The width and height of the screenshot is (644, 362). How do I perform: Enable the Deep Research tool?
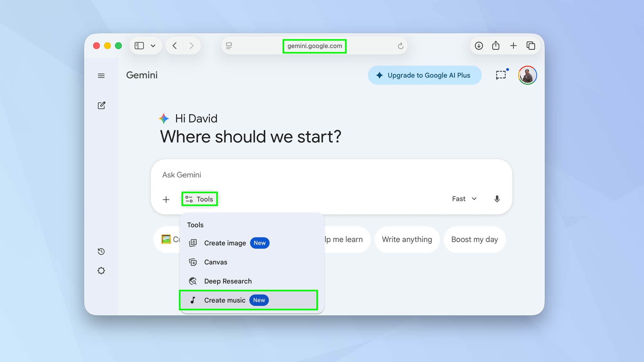228,281
